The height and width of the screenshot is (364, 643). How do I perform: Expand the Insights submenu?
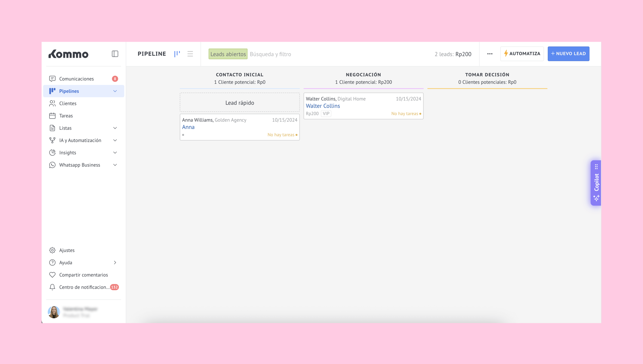click(115, 152)
